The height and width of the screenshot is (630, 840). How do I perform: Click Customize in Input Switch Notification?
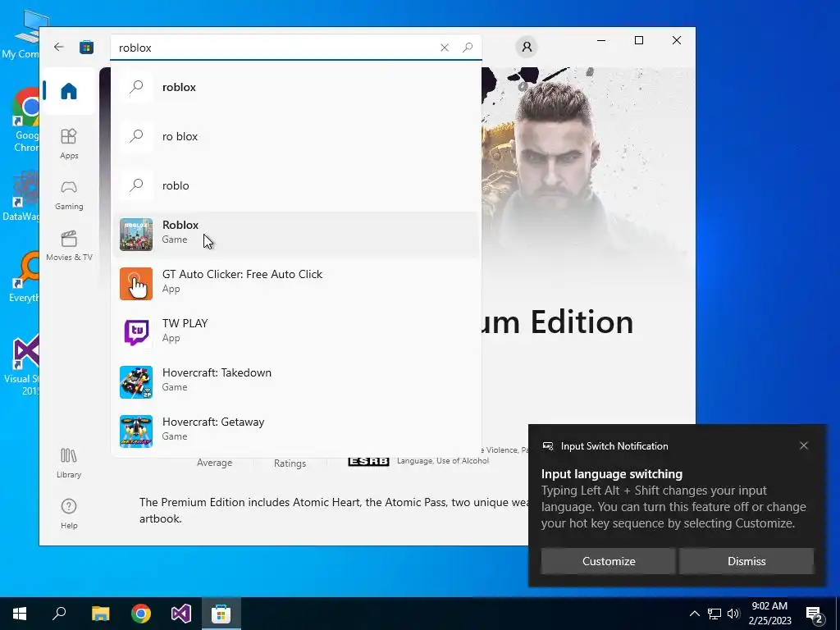coord(608,561)
